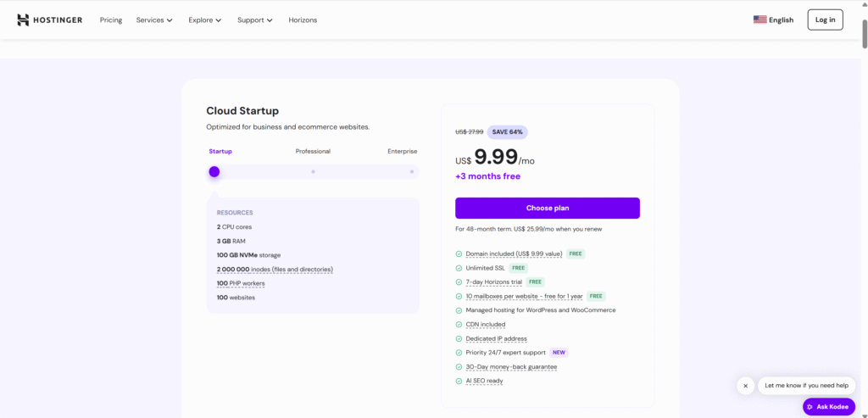Viewport: 868px width, 418px height.
Task: Click the checkmark beside Domain included
Action: point(459,254)
